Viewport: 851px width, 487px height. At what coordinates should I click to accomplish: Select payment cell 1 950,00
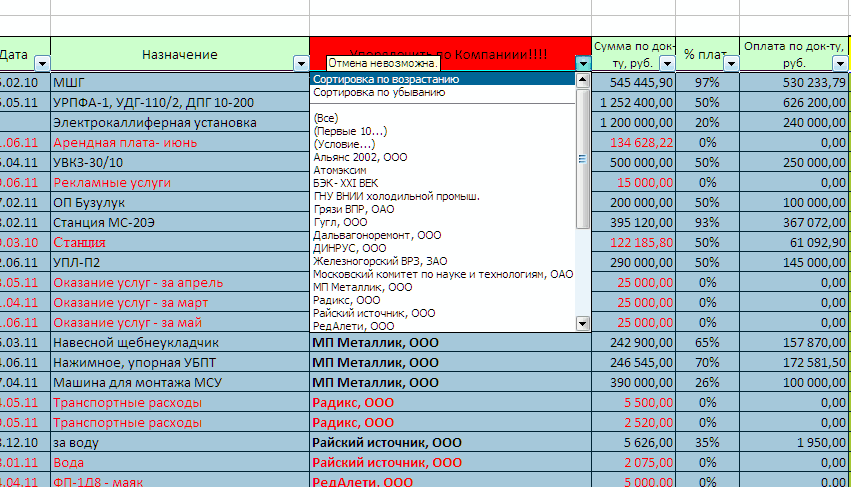(x=793, y=442)
